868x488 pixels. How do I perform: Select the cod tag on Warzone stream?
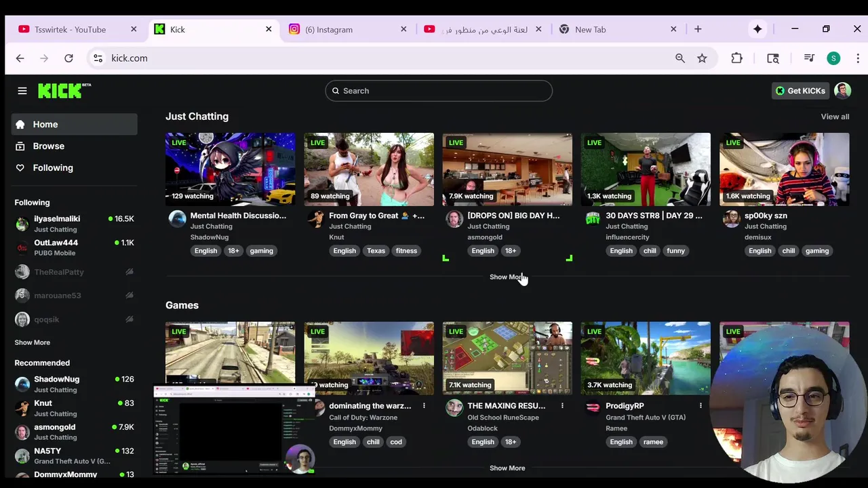(x=396, y=442)
